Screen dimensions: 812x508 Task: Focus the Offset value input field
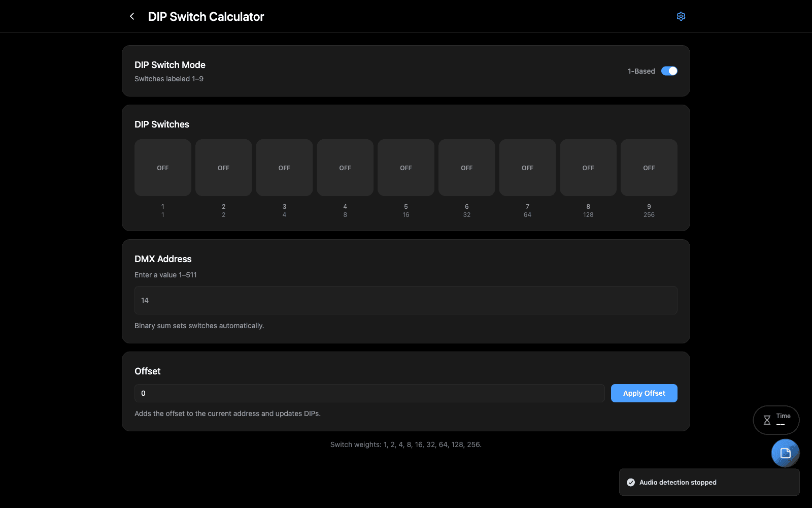click(x=369, y=393)
